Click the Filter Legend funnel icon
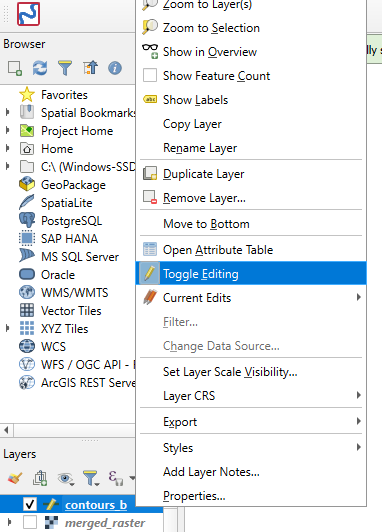Screen dimensions: 382x532 (91, 478)
